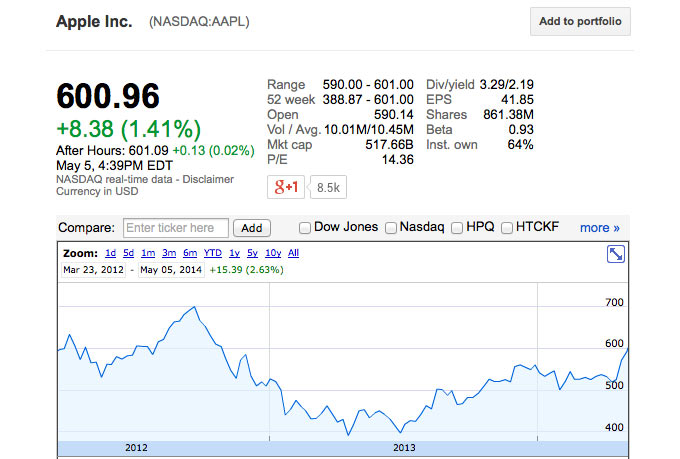Switch chart zoom to 6m
Screen dimensions: 680x459
pyautogui.click(x=190, y=253)
